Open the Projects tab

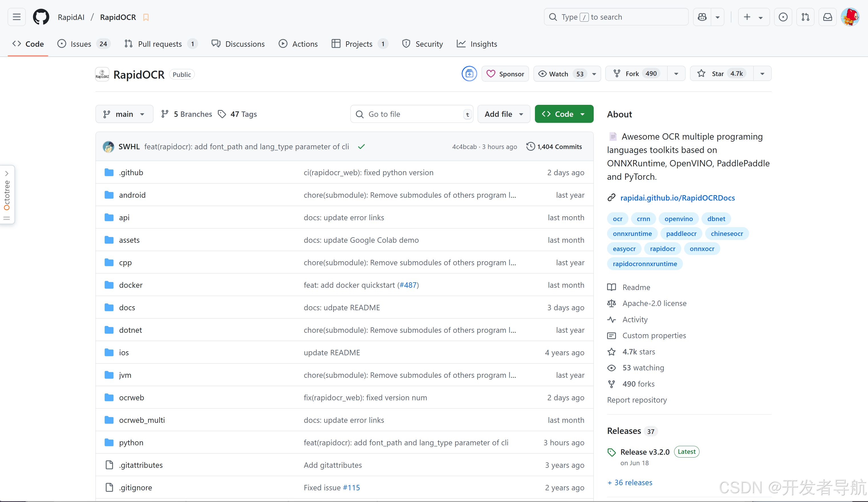pyautogui.click(x=360, y=44)
